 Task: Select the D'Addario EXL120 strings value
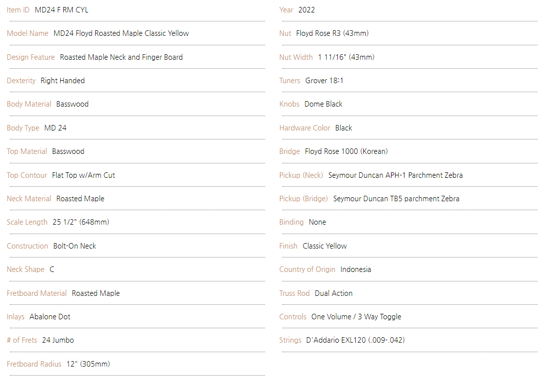point(355,340)
